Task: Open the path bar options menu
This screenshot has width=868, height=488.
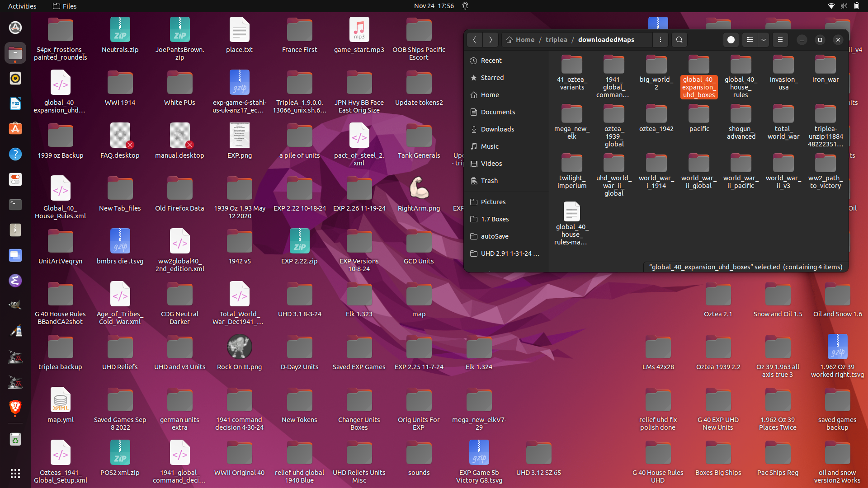Action: pos(660,40)
